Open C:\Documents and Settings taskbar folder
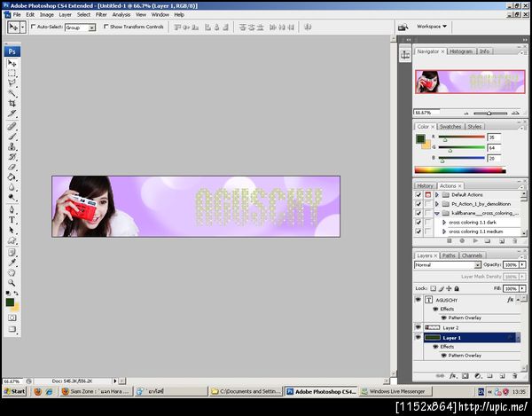Viewport: 532px width, 416px height. pyautogui.click(x=246, y=391)
